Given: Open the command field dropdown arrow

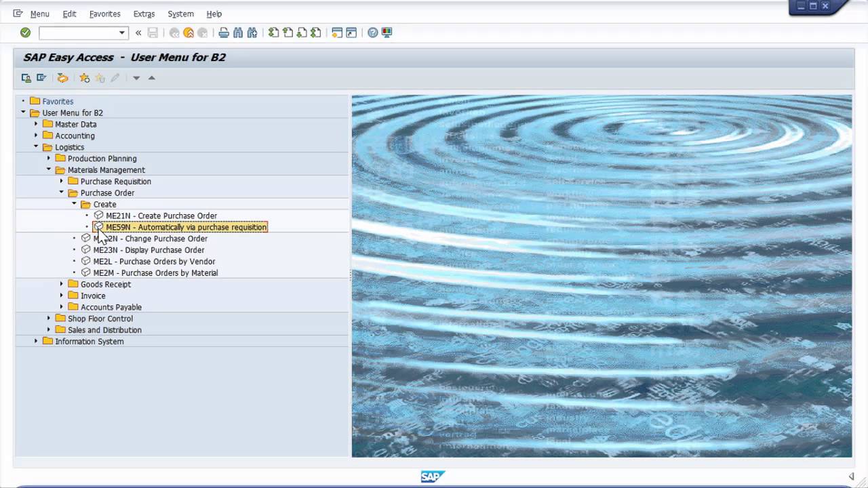Looking at the screenshot, I should click(x=122, y=33).
